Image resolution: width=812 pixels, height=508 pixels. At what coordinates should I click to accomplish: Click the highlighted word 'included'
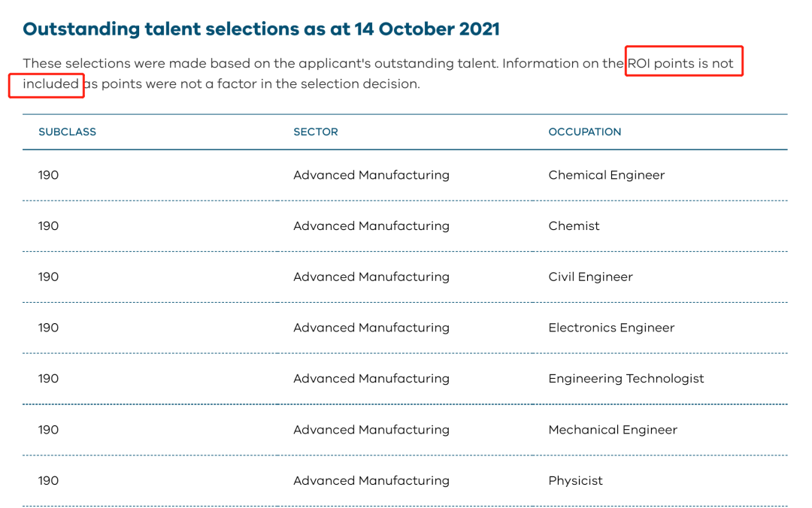tap(51, 84)
